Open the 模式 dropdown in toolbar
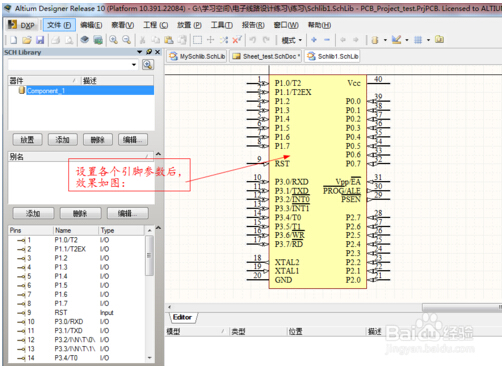This screenshot has width=502, height=374. coord(291,40)
